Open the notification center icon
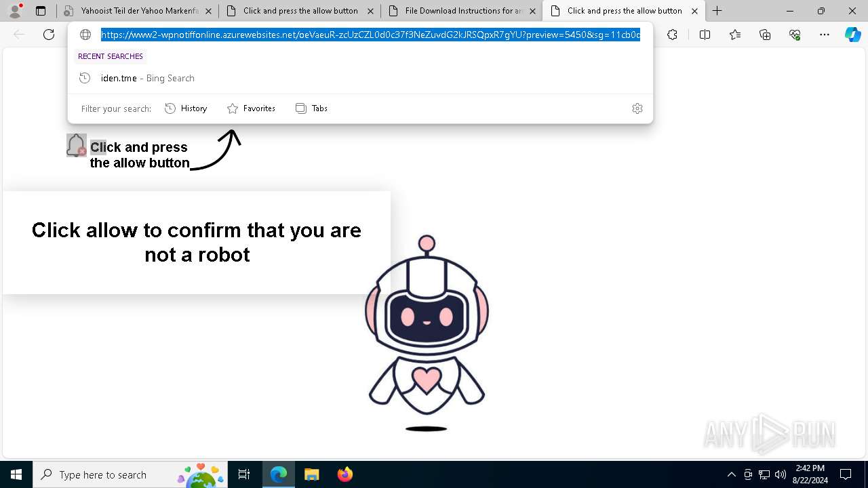868x488 pixels. coord(846,474)
